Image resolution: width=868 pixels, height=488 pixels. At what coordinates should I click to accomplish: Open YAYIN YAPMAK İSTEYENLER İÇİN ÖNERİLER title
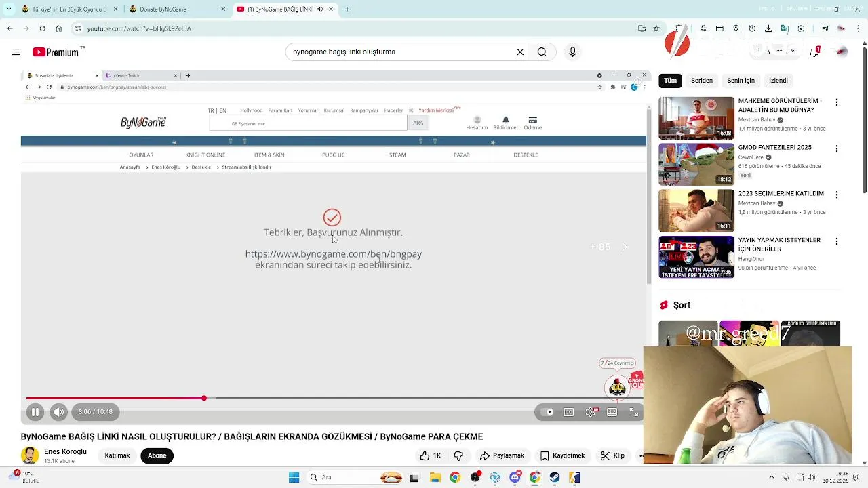coord(779,245)
